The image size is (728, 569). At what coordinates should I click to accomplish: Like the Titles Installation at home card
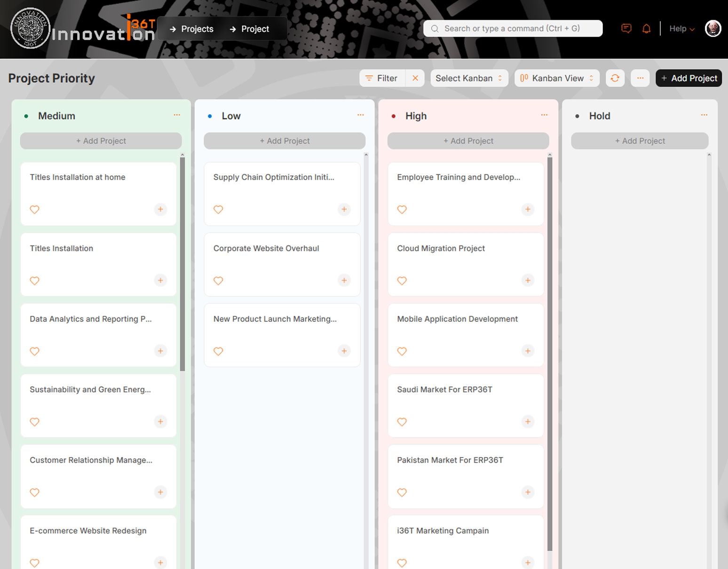click(x=35, y=210)
